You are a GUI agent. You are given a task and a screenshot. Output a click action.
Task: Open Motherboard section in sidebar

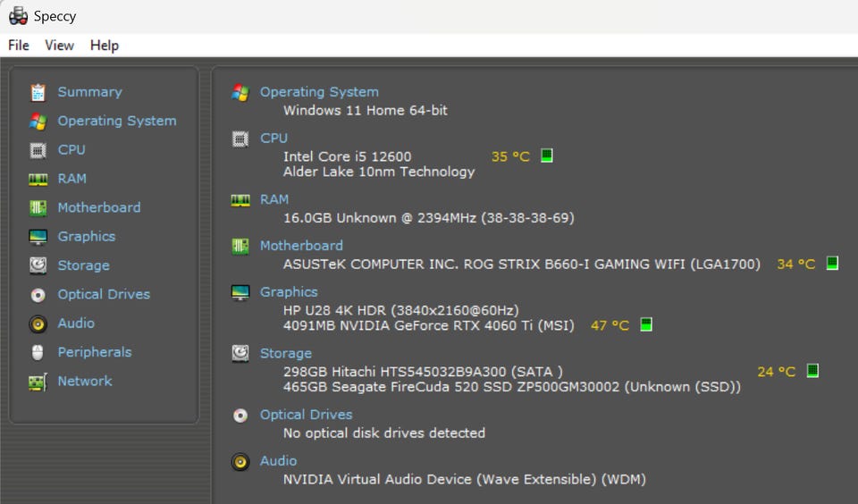[x=99, y=207]
